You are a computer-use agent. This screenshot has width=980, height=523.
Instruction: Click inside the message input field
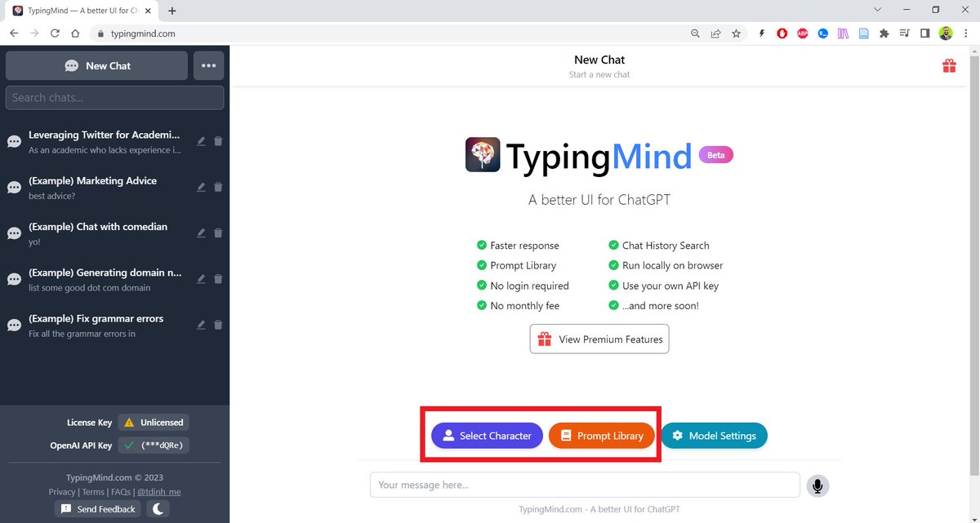(585, 485)
